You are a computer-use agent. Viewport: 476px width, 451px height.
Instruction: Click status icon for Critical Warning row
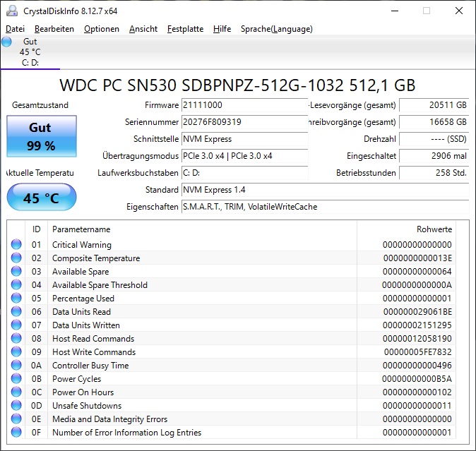click(x=16, y=245)
